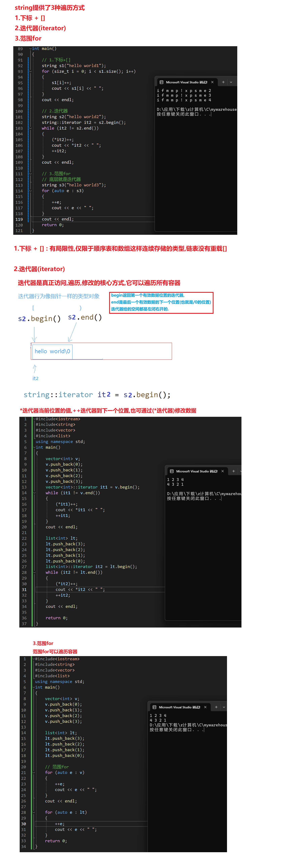Image resolution: width=284 pixels, height=868 pixels.
Task: Click vector<int>::iterator it1 = v.begin(); line
Action: (92, 487)
